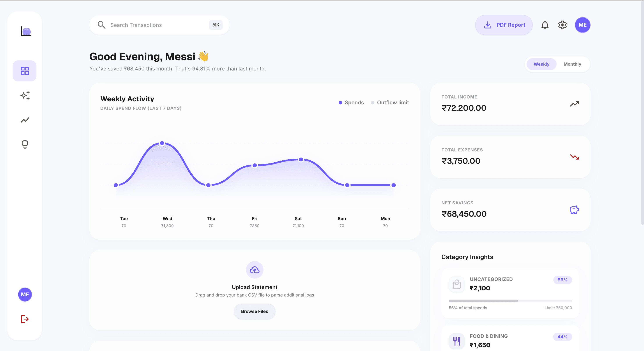Click the Uncategorized shopping bag icon
Viewport: 644px width, 351px height.
pyautogui.click(x=456, y=284)
